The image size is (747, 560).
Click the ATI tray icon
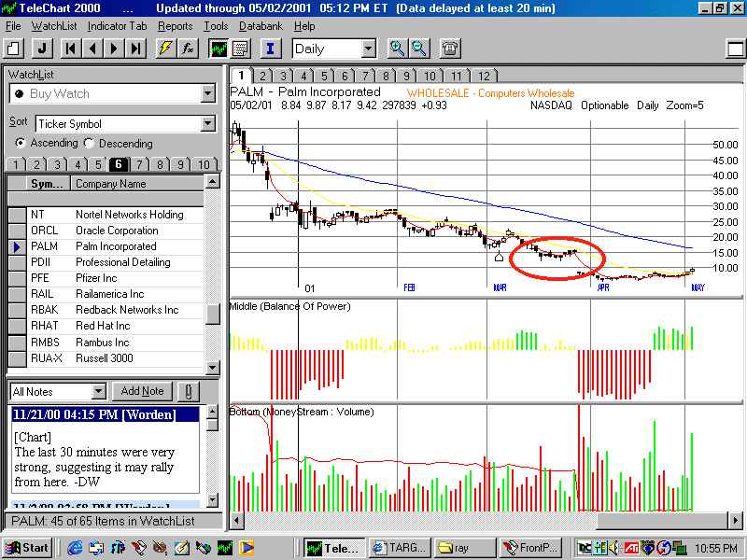[632, 549]
